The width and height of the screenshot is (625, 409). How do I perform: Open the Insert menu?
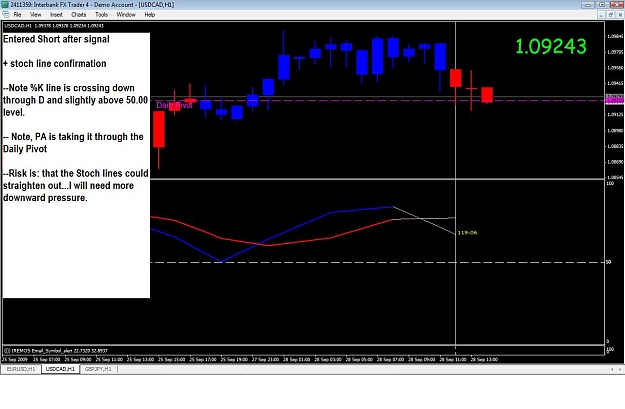(x=56, y=15)
